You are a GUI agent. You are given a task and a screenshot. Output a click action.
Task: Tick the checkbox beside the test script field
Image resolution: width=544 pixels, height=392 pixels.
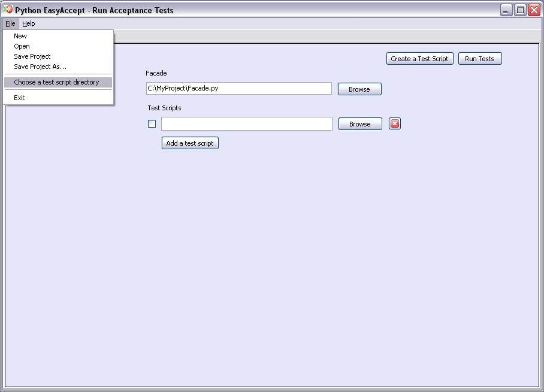(x=152, y=124)
